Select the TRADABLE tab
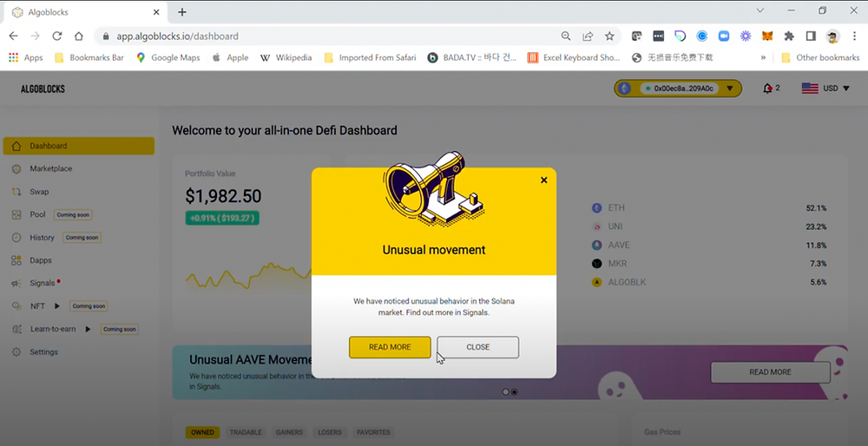Viewport: 868px width, 446px height. [x=246, y=432]
